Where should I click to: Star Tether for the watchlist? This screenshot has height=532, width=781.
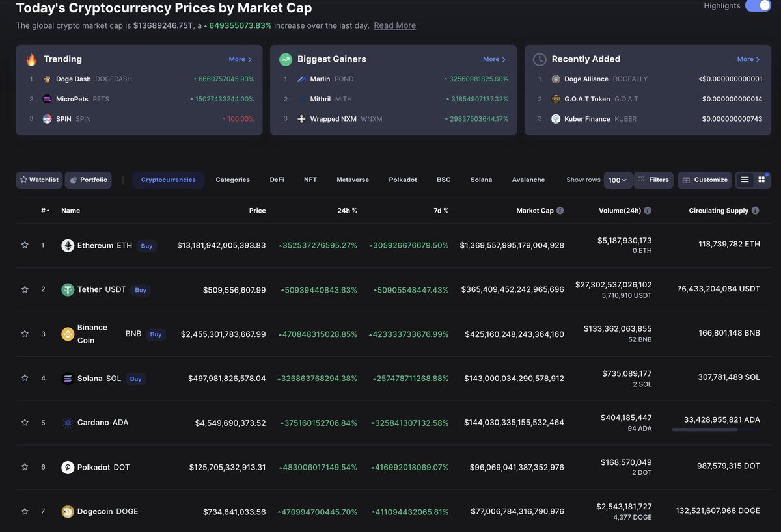coord(25,289)
